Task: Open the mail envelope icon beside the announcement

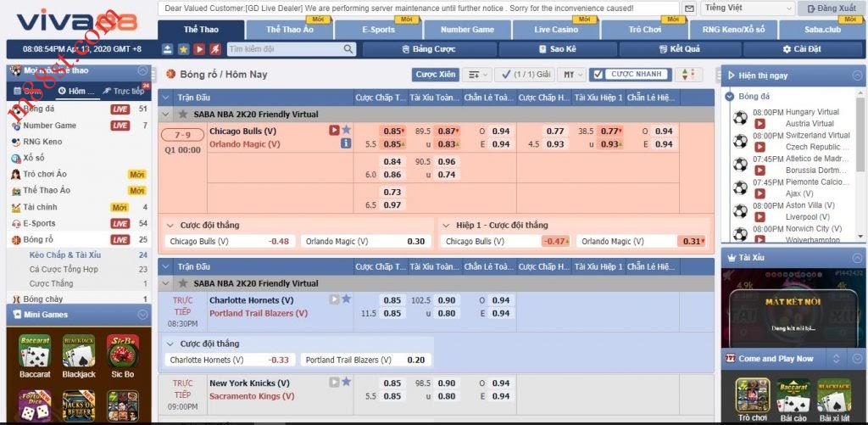Action: [689, 8]
